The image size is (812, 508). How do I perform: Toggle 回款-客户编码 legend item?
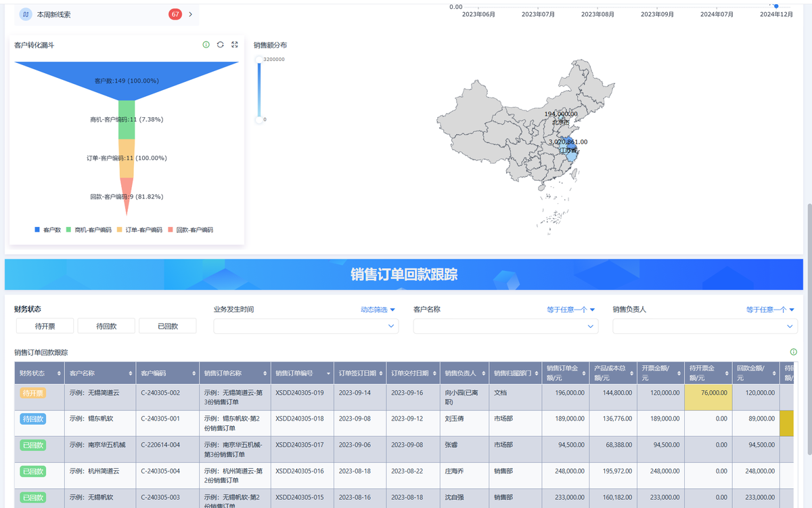coord(190,230)
